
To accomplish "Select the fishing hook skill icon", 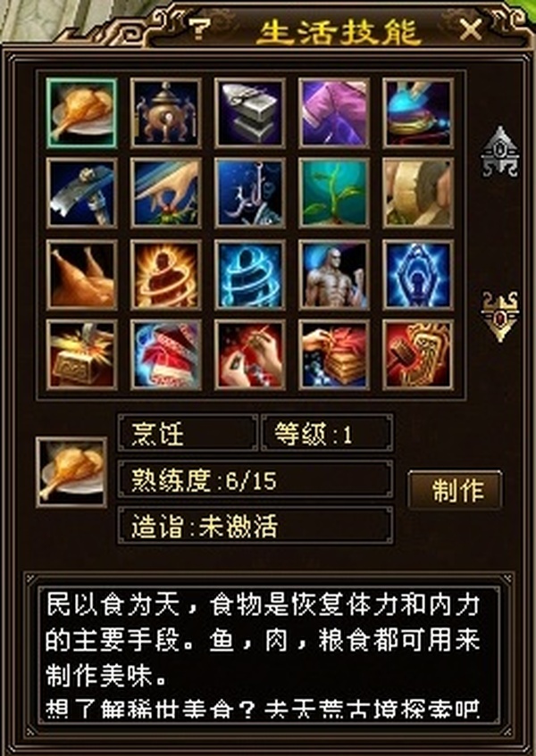I will click(x=250, y=193).
